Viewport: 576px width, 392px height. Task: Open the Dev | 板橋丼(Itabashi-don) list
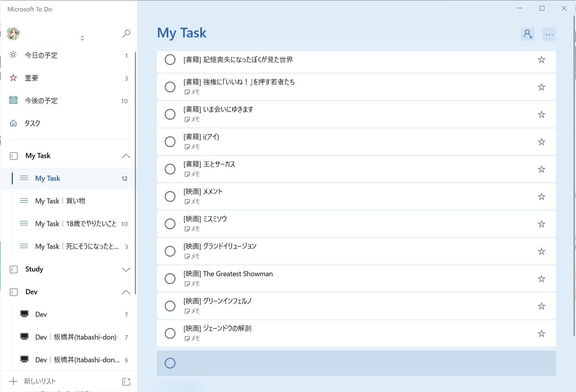[x=75, y=337]
